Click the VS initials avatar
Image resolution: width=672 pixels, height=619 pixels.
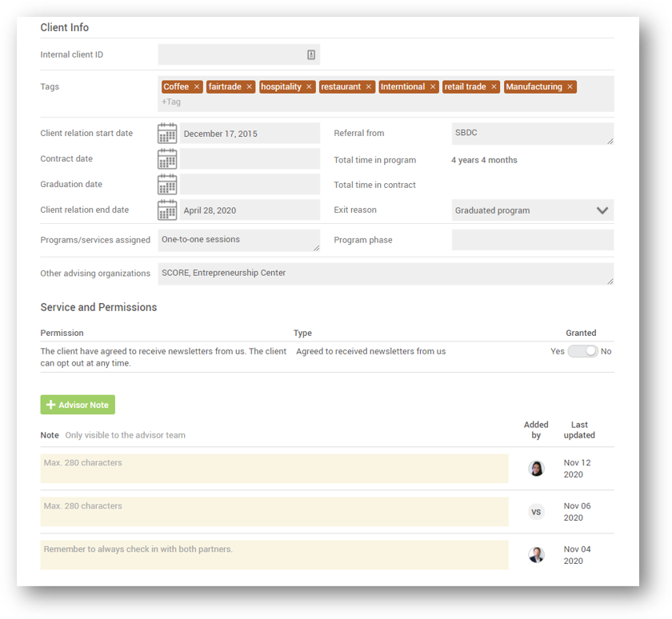click(536, 512)
